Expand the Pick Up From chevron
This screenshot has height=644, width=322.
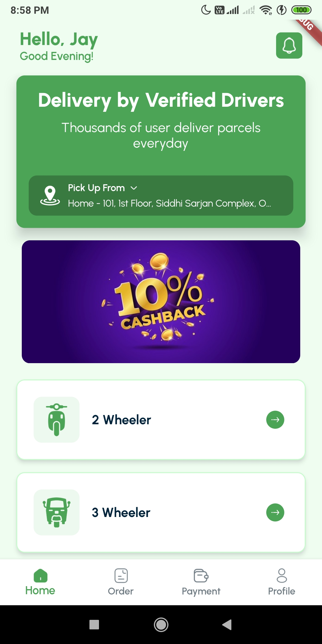pos(134,188)
